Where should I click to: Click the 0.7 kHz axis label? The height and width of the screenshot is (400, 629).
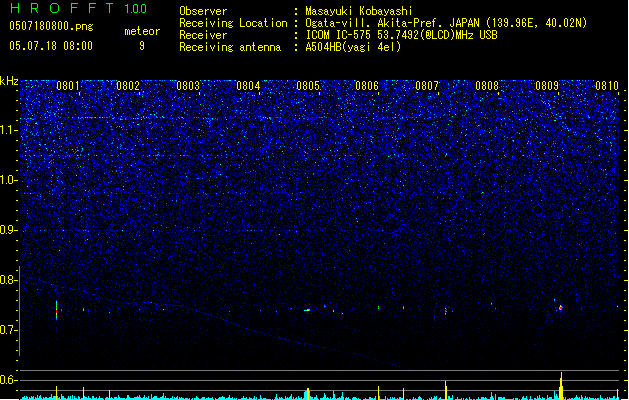click(x=9, y=330)
